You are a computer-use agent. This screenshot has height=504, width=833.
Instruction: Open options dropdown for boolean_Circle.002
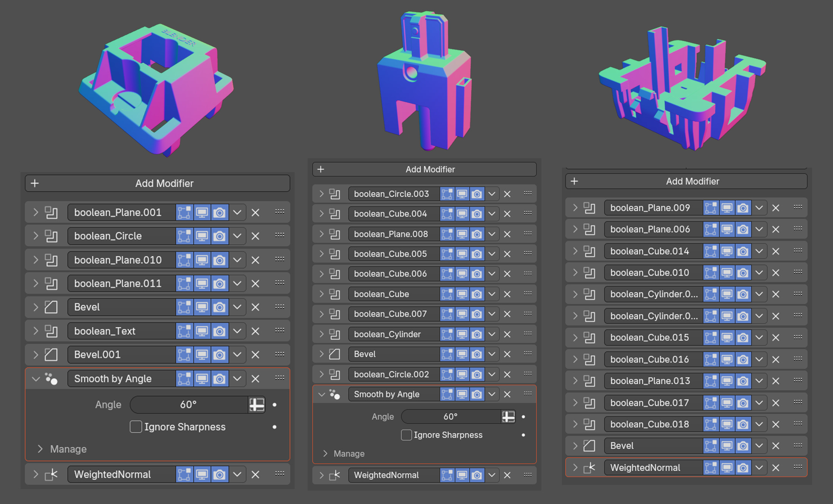click(492, 374)
